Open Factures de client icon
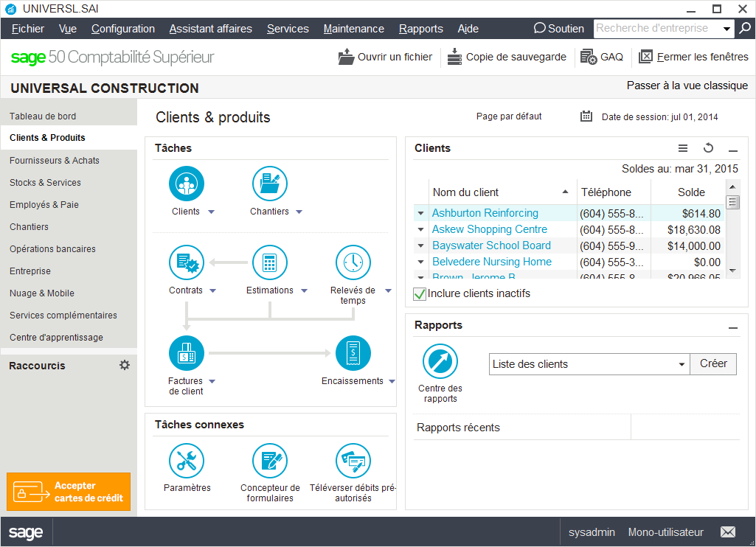This screenshot has height=547, width=756. 186,353
